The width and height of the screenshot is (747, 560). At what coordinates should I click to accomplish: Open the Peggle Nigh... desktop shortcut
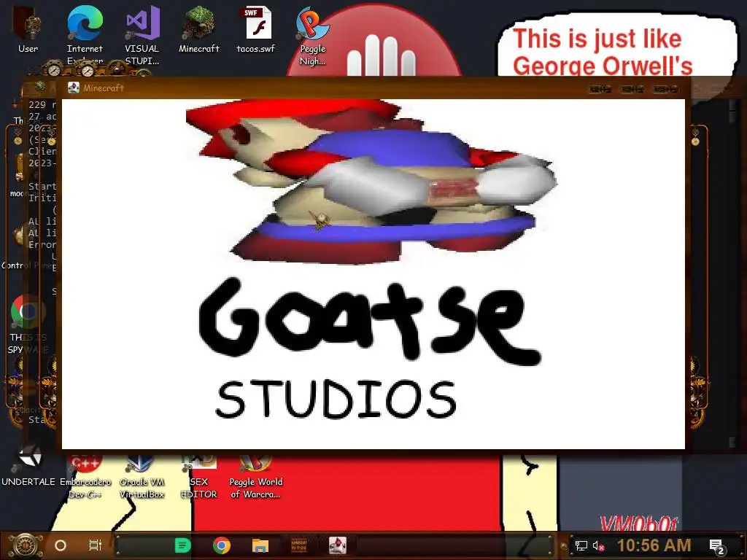coord(312,36)
